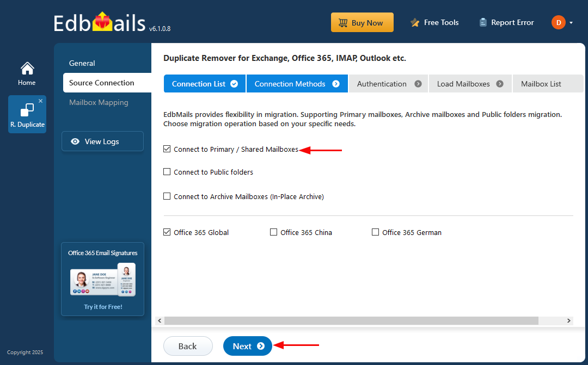
Task: Expand the user account dropdown arrow
Action: pyautogui.click(x=571, y=23)
